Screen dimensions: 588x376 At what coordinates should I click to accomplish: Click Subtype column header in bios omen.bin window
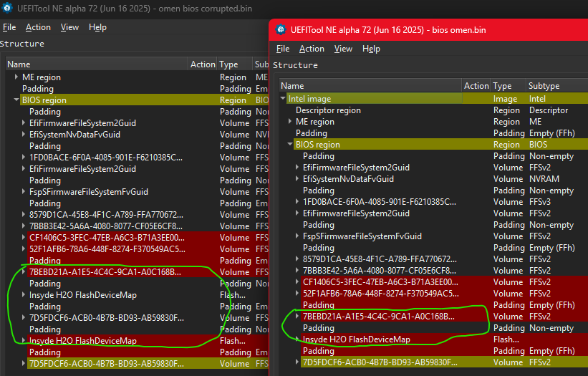(x=543, y=86)
